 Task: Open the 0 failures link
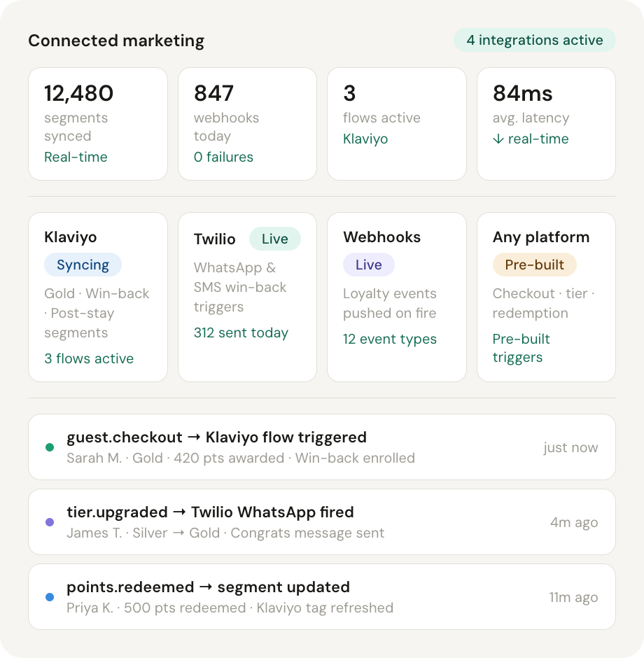[223, 157]
